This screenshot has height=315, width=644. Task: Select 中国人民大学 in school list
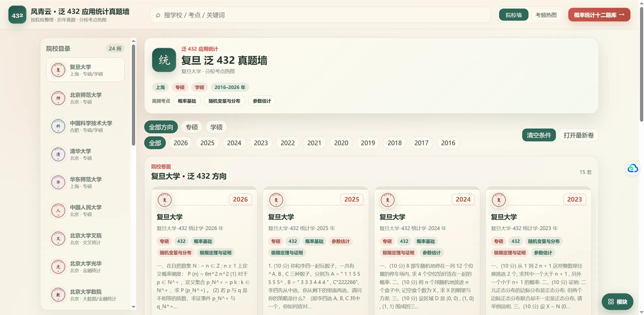85,210
